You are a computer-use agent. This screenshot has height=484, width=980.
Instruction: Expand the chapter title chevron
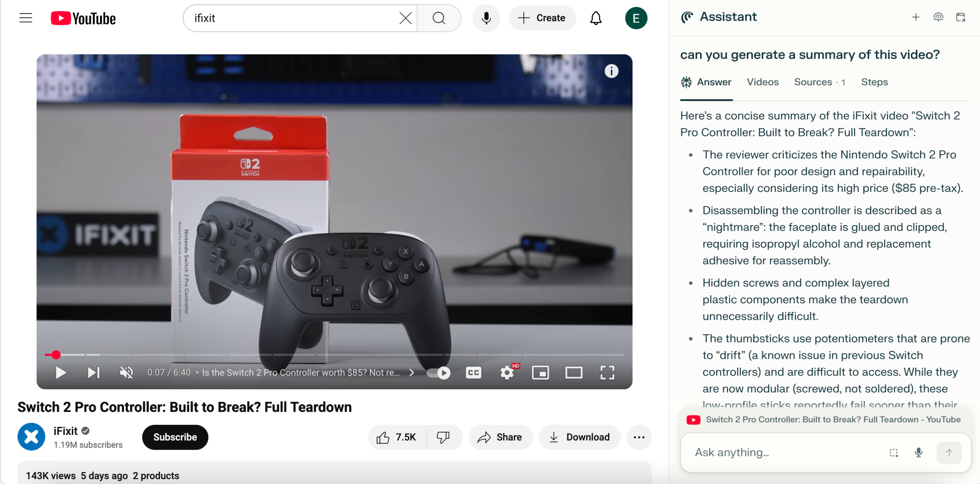coord(412,372)
